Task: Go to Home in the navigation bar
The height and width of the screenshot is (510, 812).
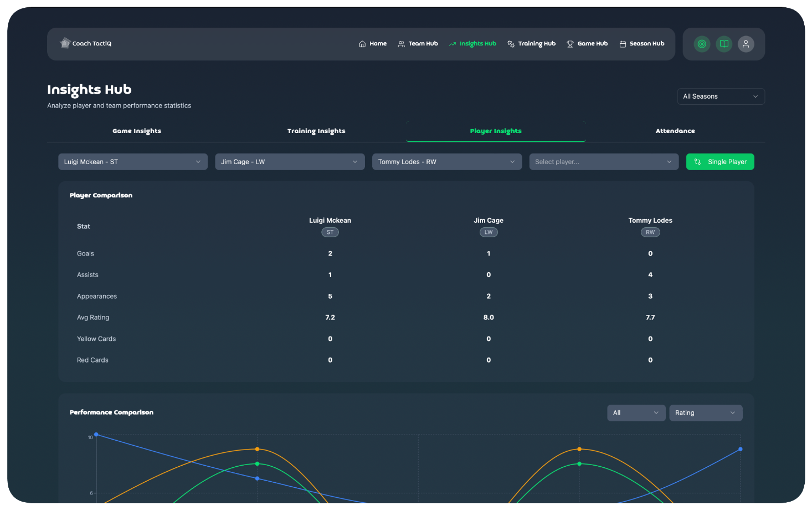Action: coord(373,44)
